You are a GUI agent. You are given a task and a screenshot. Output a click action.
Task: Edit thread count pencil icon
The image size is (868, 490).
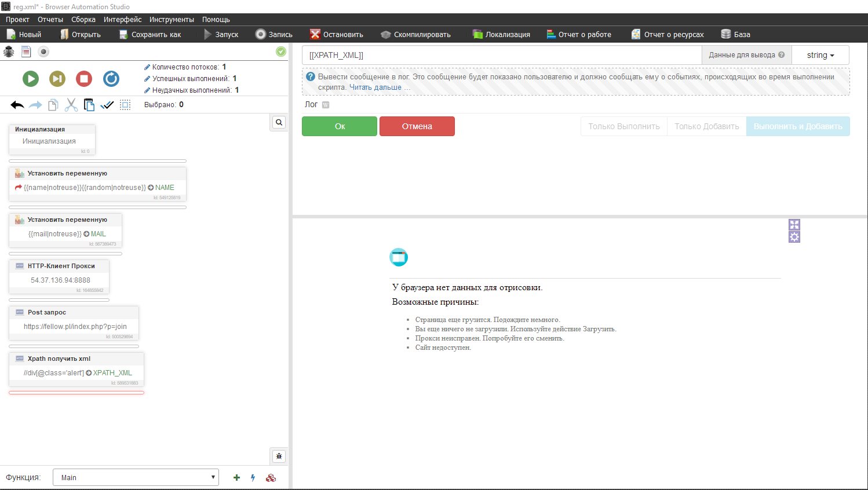(x=147, y=67)
